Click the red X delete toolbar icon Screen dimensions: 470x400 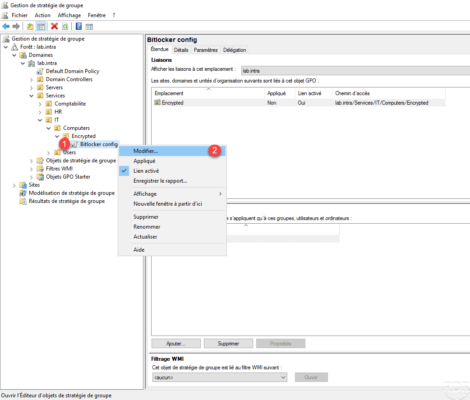[x=54, y=26]
